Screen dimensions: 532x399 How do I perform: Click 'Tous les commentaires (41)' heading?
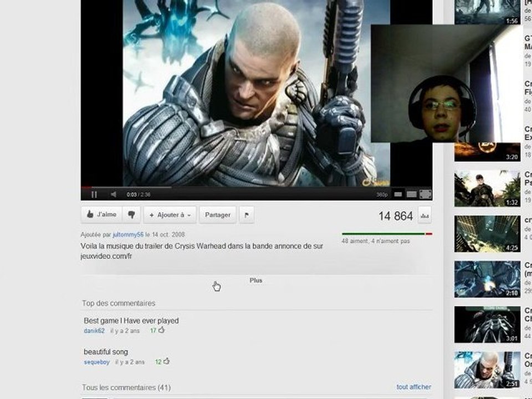126,387
